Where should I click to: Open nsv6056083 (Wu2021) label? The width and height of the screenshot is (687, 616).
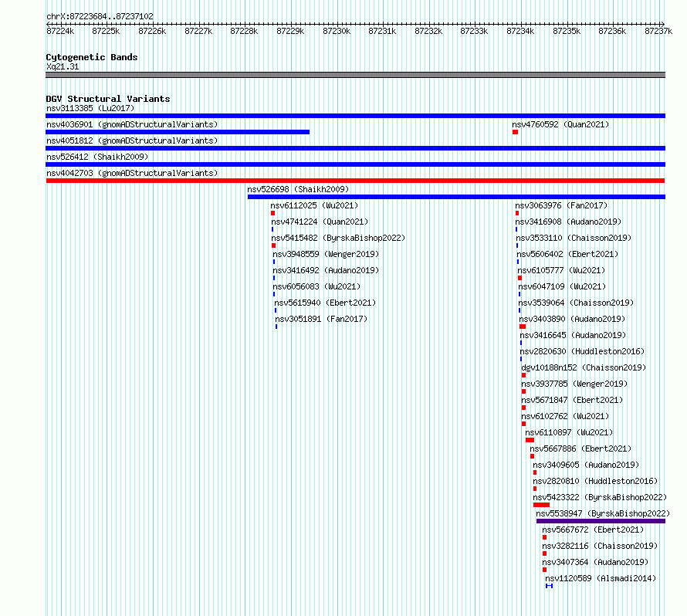point(316,286)
